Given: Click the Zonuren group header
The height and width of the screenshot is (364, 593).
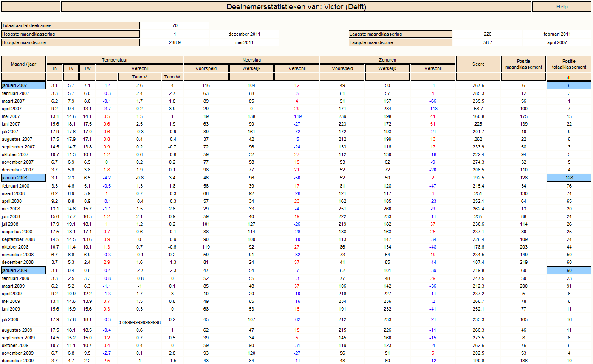Looking at the screenshot, I should coord(387,60).
